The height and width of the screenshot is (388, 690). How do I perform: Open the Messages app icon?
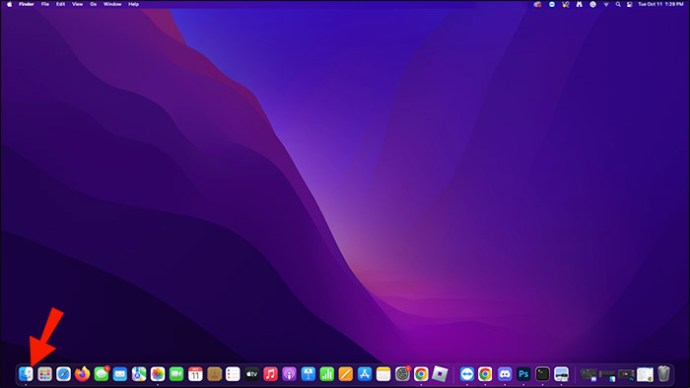[x=101, y=374]
